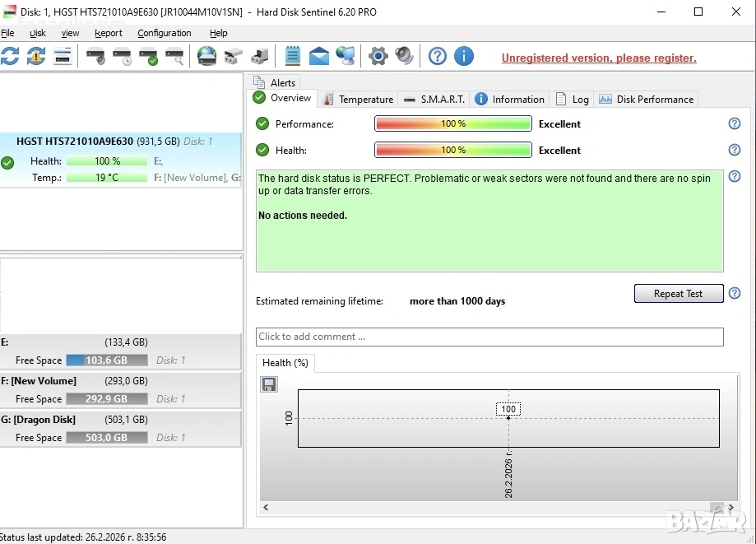The width and height of the screenshot is (756, 544).
Task: Click the comment input field
Action: [x=489, y=337]
